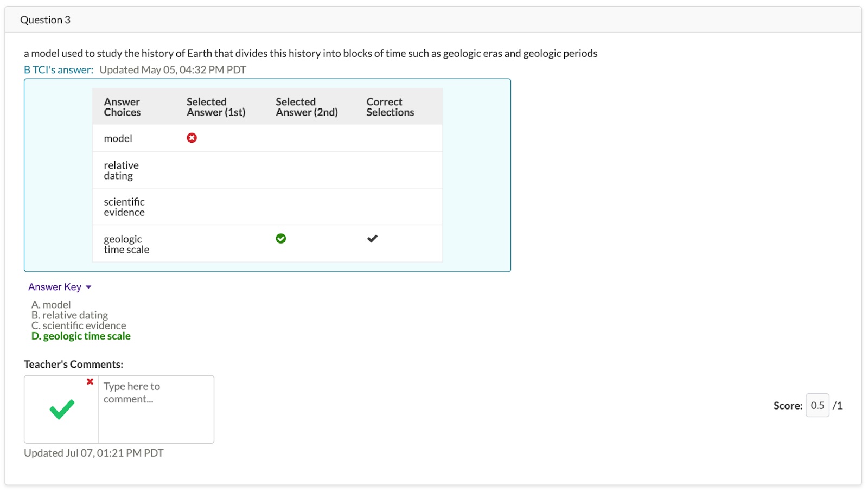
Task: Click 'B. relative dating' in the answer key
Action: point(69,315)
